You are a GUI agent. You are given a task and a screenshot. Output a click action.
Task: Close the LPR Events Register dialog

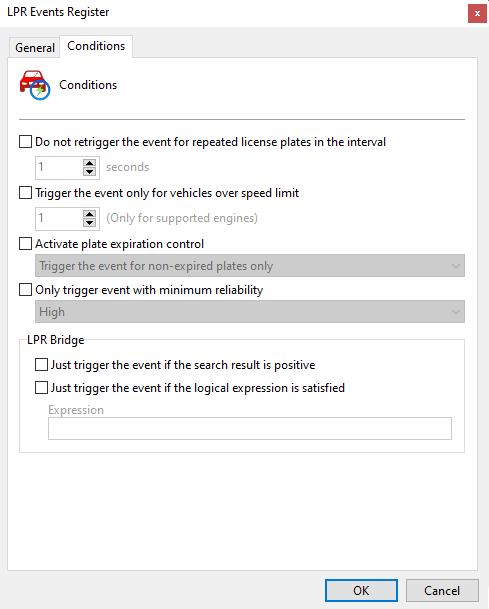(x=477, y=14)
